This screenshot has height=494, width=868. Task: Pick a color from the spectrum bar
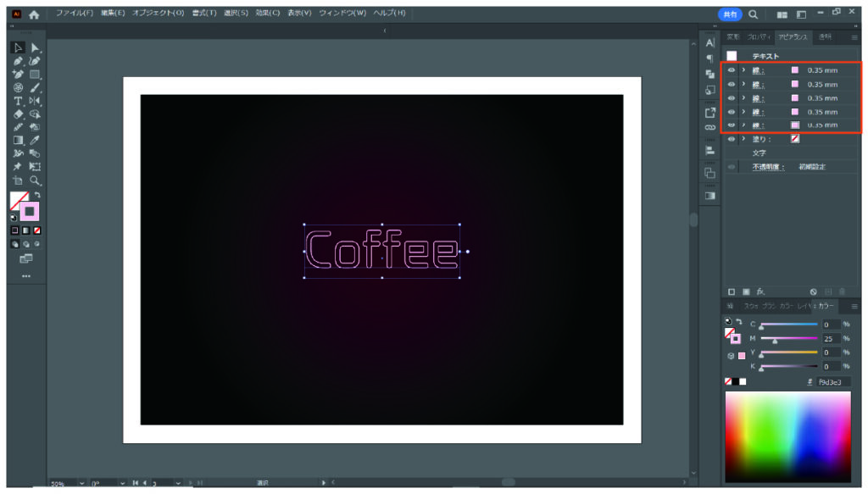(x=787, y=437)
